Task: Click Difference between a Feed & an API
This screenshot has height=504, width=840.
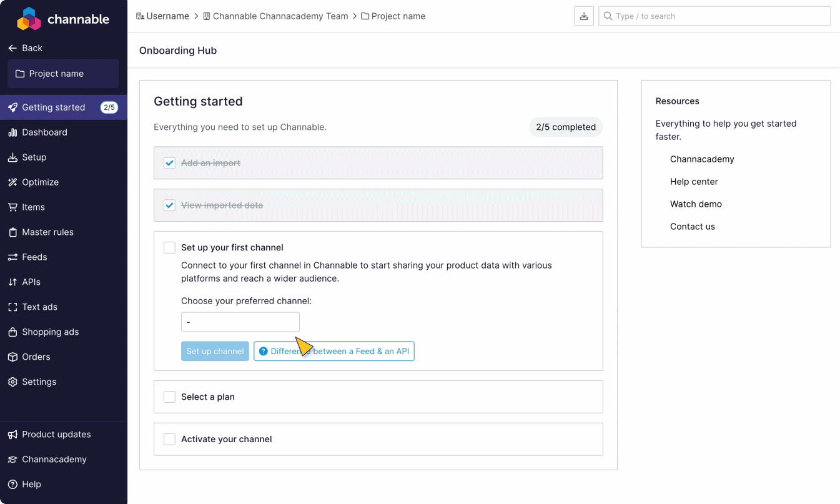Action: pos(334,352)
